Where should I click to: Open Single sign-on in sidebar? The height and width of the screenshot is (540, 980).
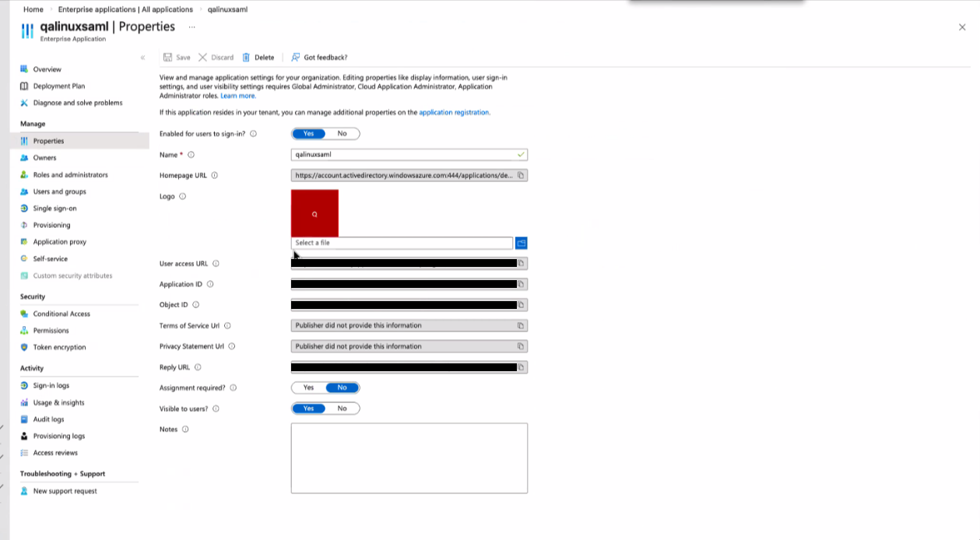54,209
